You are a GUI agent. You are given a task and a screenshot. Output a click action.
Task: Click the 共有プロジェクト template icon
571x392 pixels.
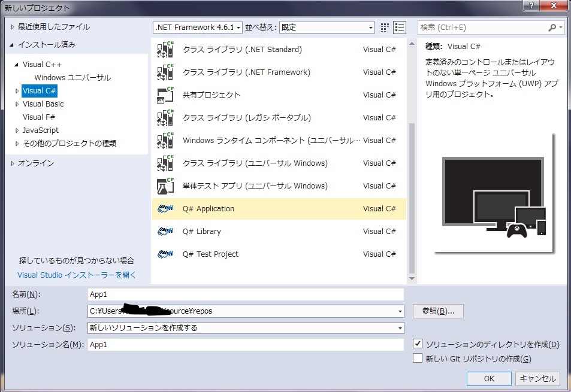[165, 95]
